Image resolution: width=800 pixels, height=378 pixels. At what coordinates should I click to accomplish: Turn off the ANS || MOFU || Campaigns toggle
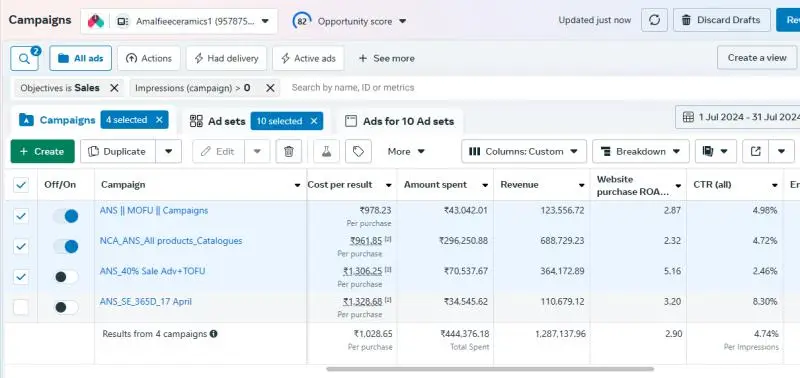(x=66, y=216)
